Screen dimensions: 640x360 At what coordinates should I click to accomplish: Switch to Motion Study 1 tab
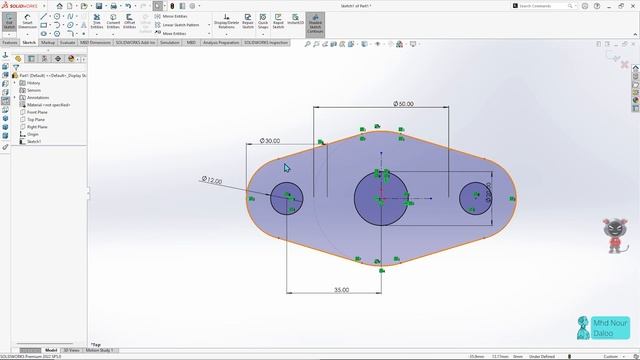pos(100,350)
